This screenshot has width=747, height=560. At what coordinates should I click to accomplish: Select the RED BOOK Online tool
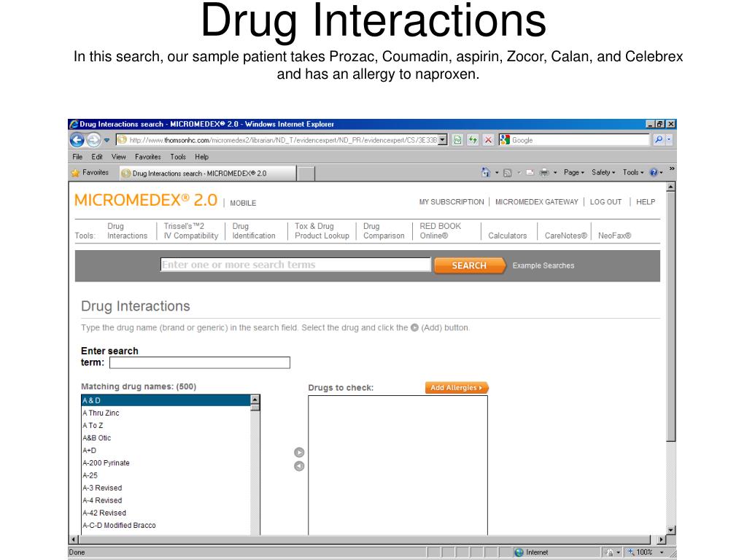tap(440, 231)
